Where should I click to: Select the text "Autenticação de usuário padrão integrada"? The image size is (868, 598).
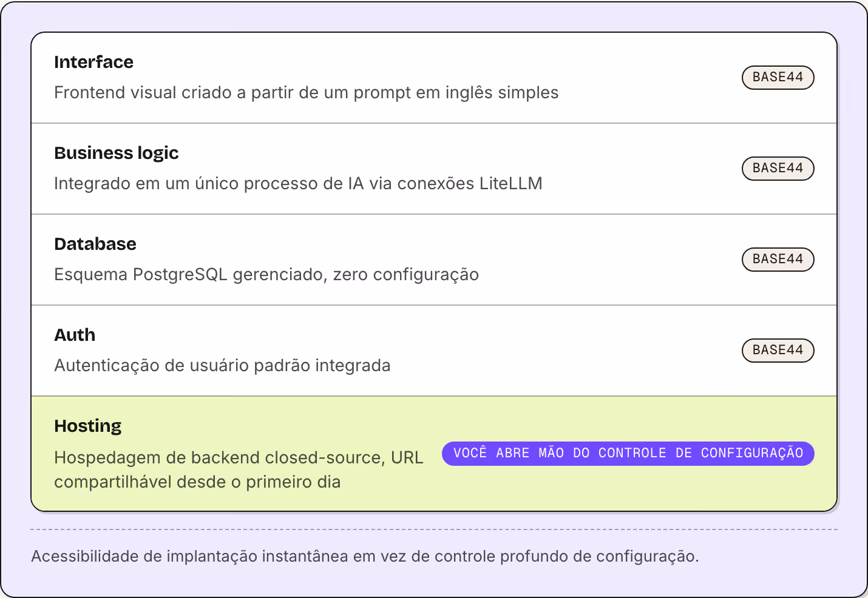(x=222, y=366)
